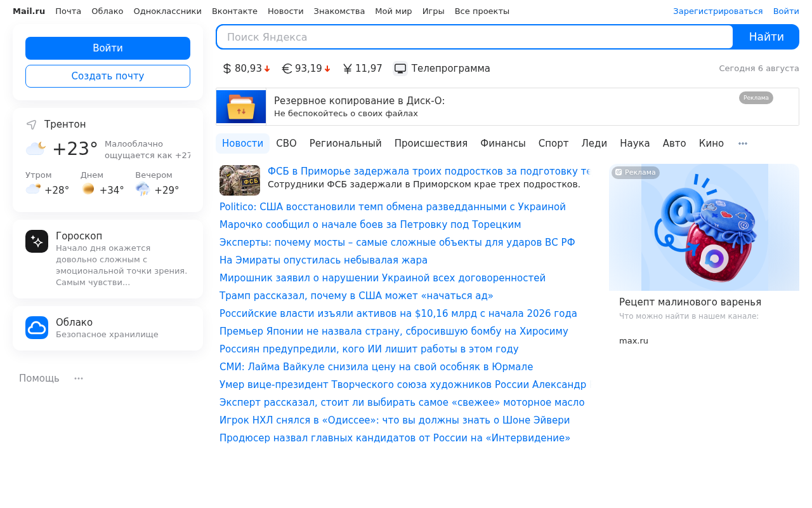The height and width of the screenshot is (508, 812).
Task: Open the Финансы tab
Action: click(503, 144)
